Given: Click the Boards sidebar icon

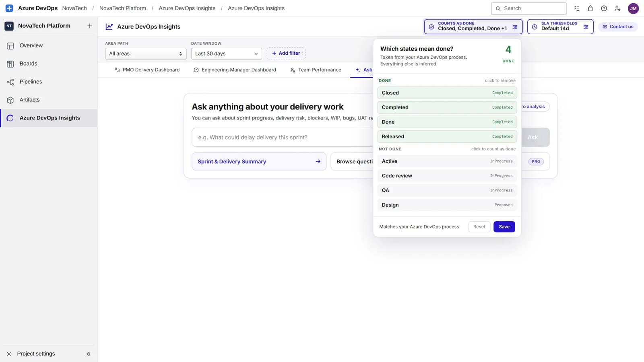Looking at the screenshot, I should (x=10, y=64).
